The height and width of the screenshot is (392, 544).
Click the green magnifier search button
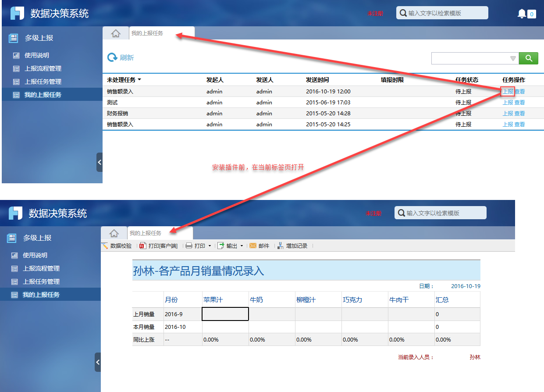(x=529, y=58)
